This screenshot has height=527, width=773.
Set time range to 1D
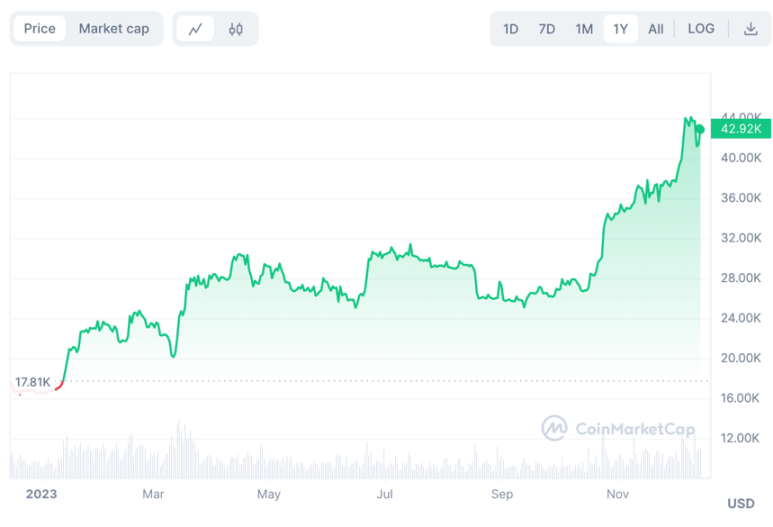510,29
